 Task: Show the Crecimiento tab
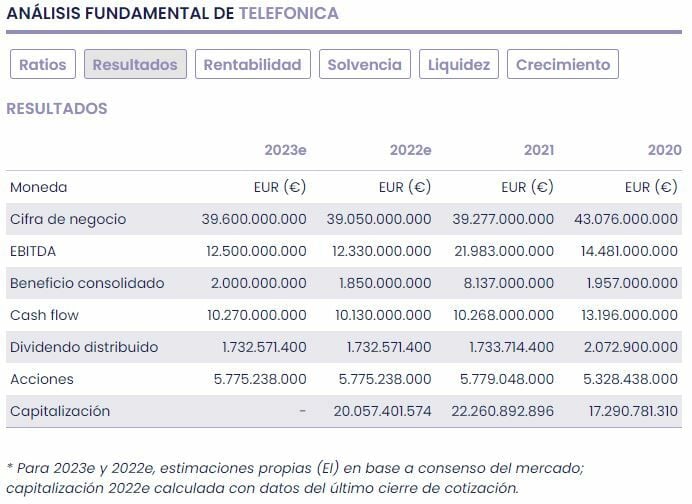(563, 65)
